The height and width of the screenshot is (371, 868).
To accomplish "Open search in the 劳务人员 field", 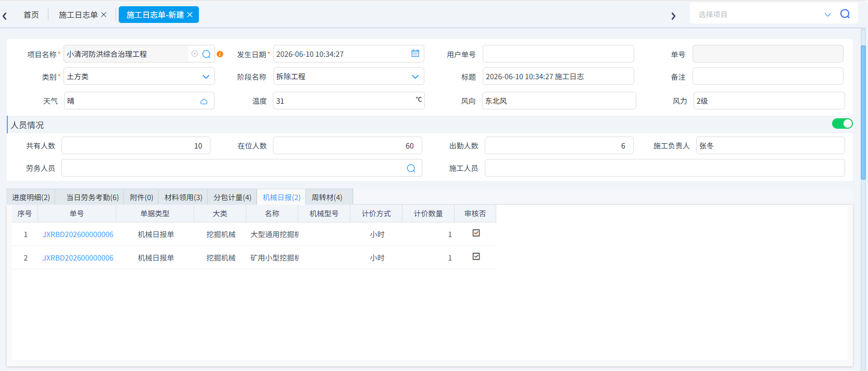I will pyautogui.click(x=411, y=168).
